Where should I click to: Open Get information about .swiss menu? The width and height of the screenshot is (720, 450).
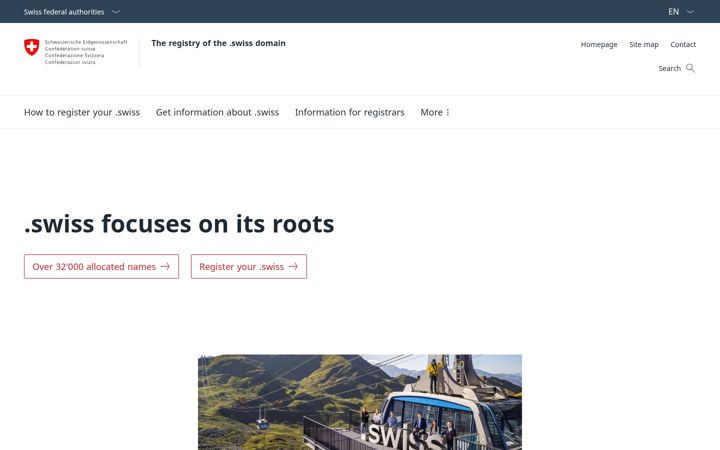[x=217, y=112]
